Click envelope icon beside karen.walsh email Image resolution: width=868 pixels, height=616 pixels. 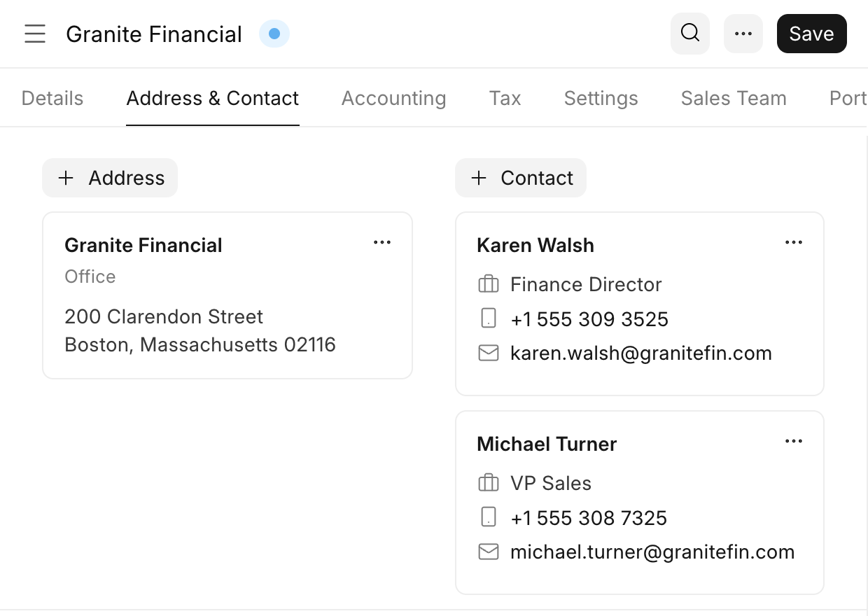[489, 353]
